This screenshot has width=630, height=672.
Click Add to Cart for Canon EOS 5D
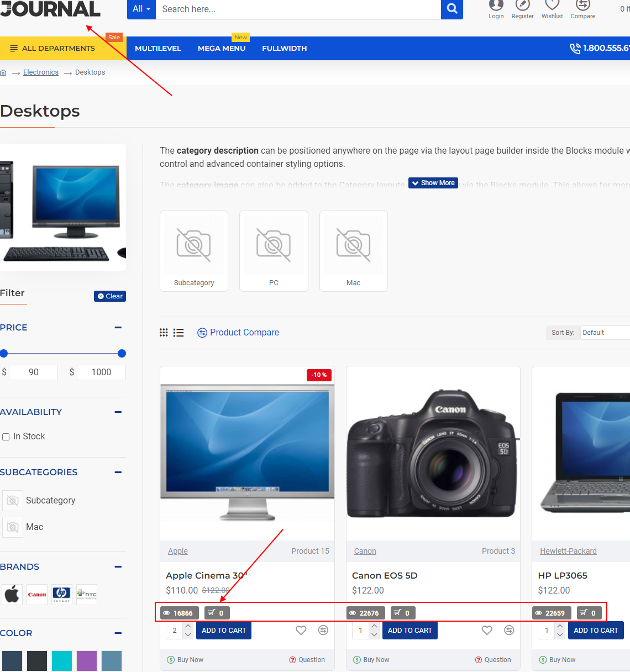[x=410, y=631]
